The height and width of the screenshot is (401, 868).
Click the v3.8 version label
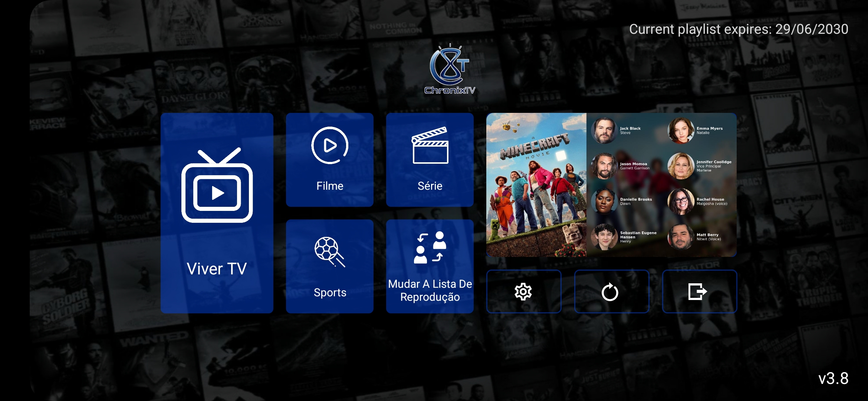pyautogui.click(x=833, y=379)
